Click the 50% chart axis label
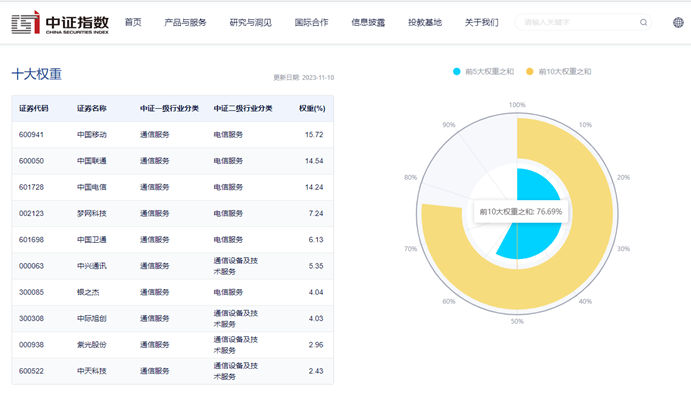Viewport: 691px width, 394px height. pyautogui.click(x=517, y=321)
